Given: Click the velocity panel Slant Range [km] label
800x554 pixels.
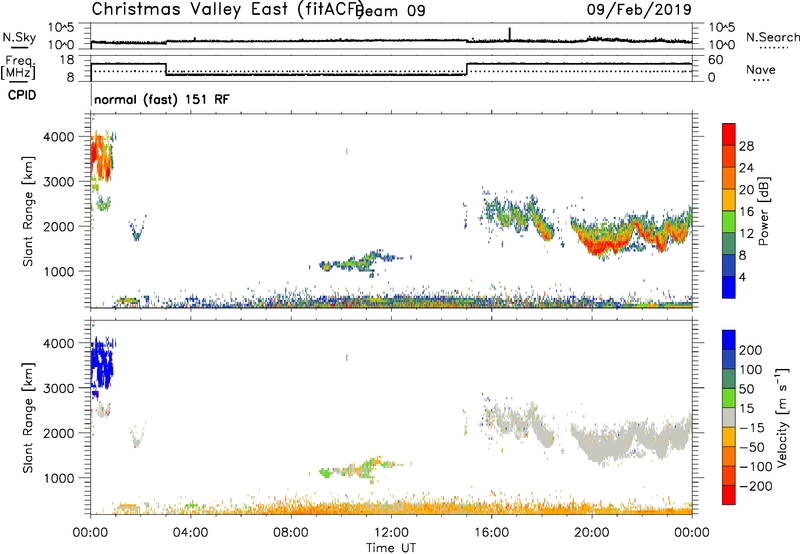Looking at the screenshot, I should [x=28, y=417].
